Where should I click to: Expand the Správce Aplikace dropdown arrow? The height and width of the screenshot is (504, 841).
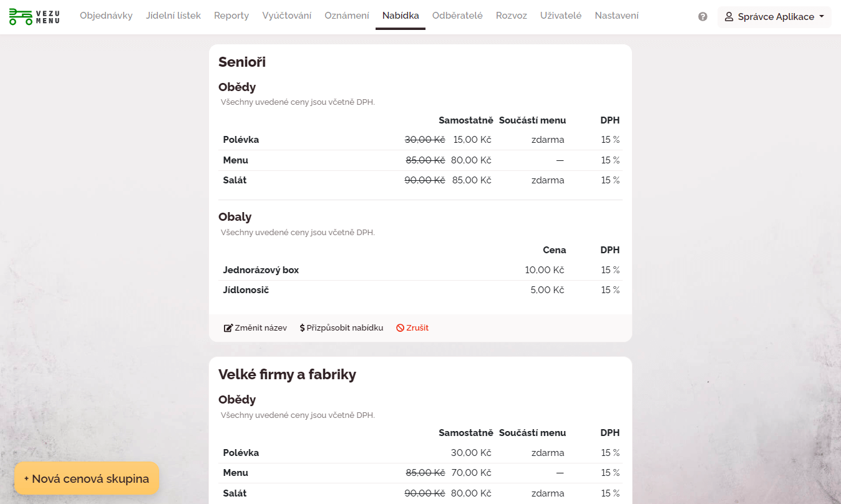point(822,17)
